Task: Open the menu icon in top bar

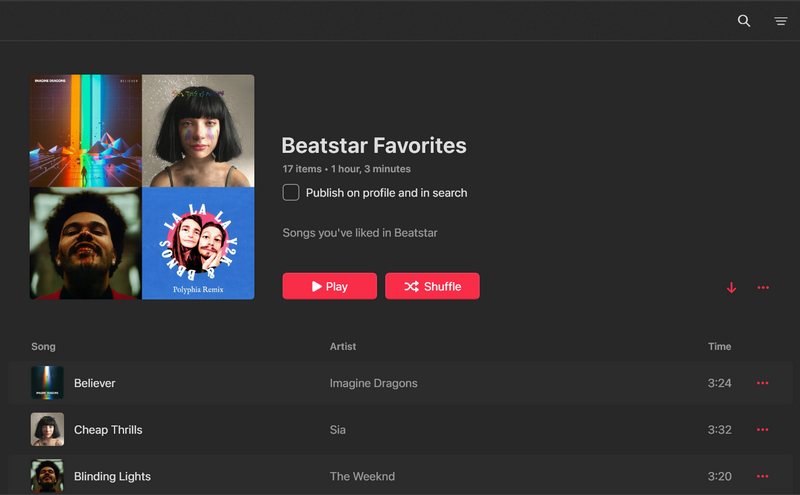Action: pos(781,21)
